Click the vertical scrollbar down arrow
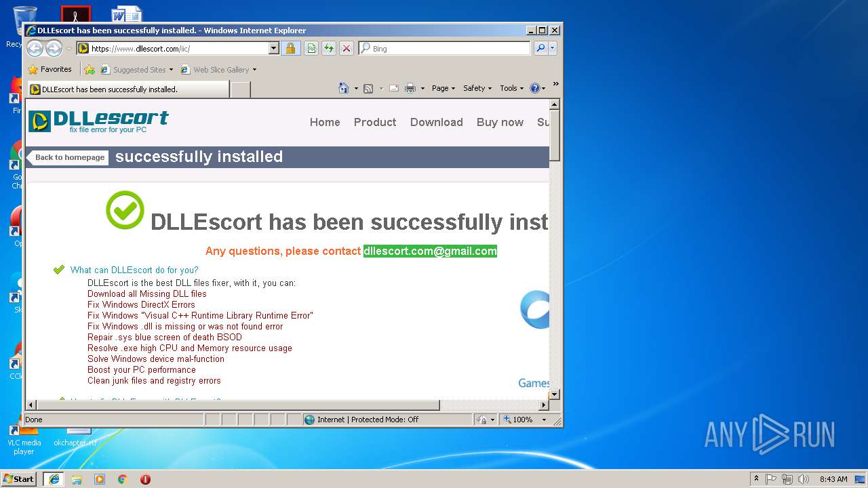Image resolution: width=868 pixels, height=488 pixels. [x=554, y=394]
